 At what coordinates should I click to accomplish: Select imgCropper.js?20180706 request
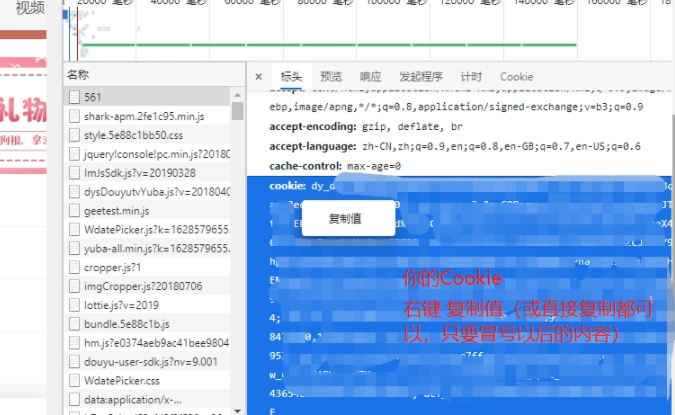(147, 286)
